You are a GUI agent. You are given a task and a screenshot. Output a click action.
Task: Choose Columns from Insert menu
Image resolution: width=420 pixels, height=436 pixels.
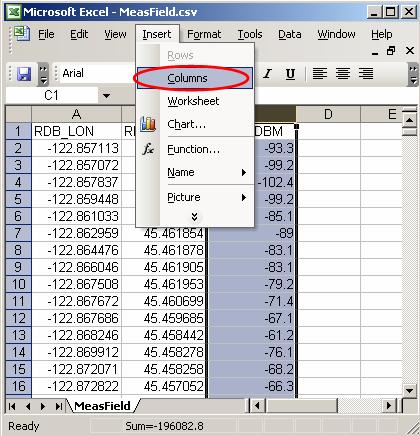[x=195, y=78]
